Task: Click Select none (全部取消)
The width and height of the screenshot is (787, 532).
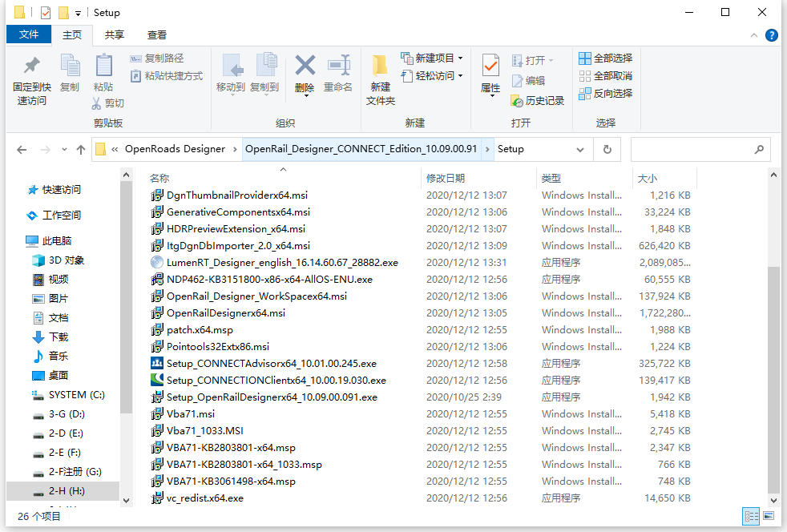Action: pos(605,76)
